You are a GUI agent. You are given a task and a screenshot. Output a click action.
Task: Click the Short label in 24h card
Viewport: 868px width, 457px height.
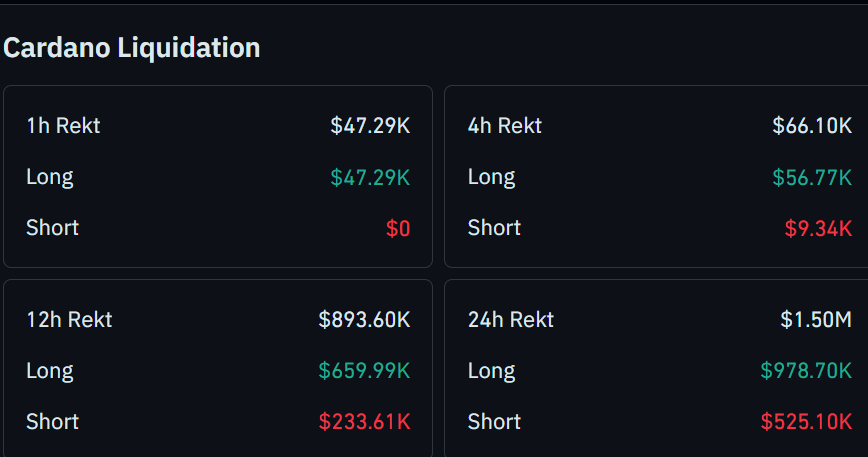tap(494, 422)
